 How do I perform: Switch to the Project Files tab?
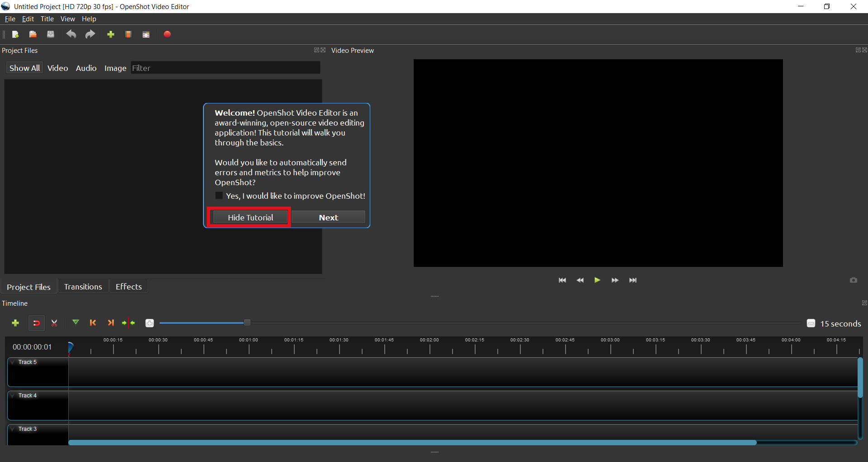[28, 287]
